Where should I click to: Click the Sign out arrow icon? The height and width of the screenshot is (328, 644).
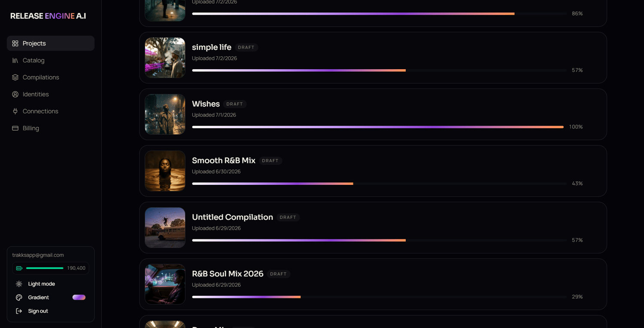[x=19, y=311]
